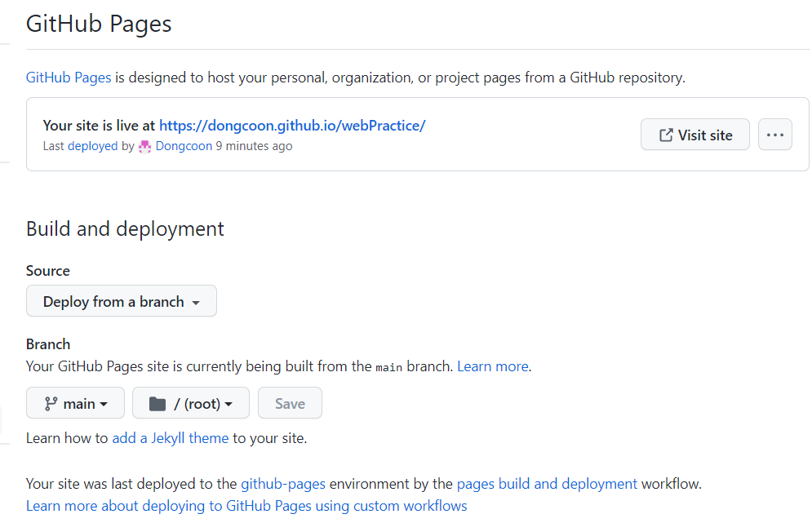Screen dimensions: 812x523
Task: Click the 'Your site is live at' text
Action: tap(99, 126)
